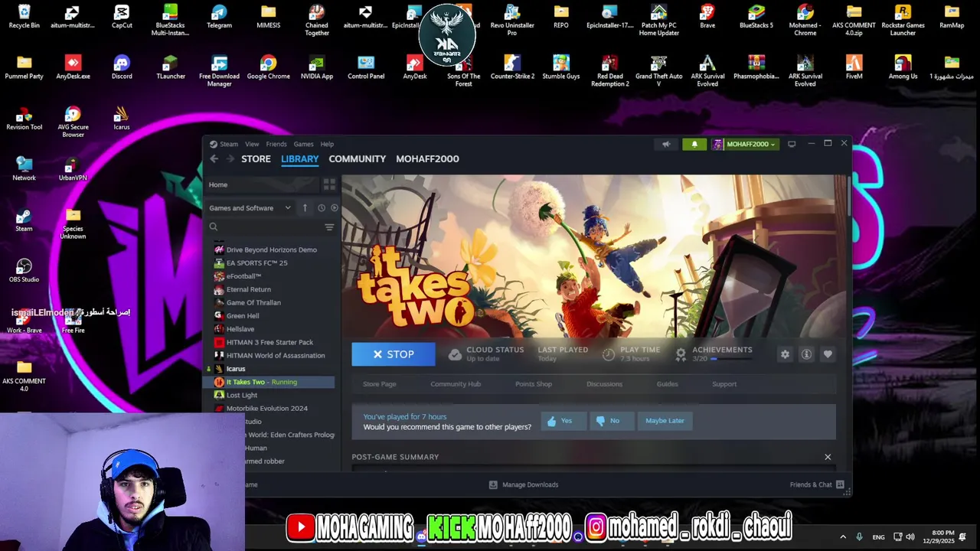The image size is (980, 551).
Task: Open Telegram desktop icon
Action: 219,16
